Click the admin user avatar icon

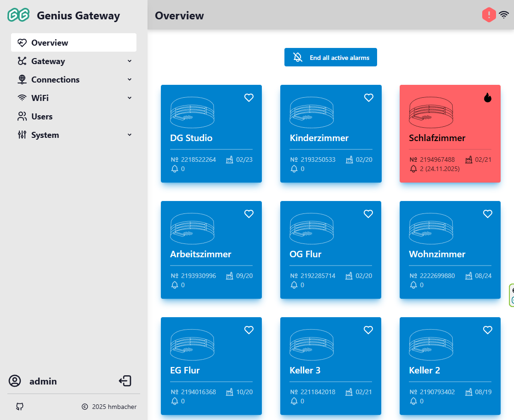(15, 381)
